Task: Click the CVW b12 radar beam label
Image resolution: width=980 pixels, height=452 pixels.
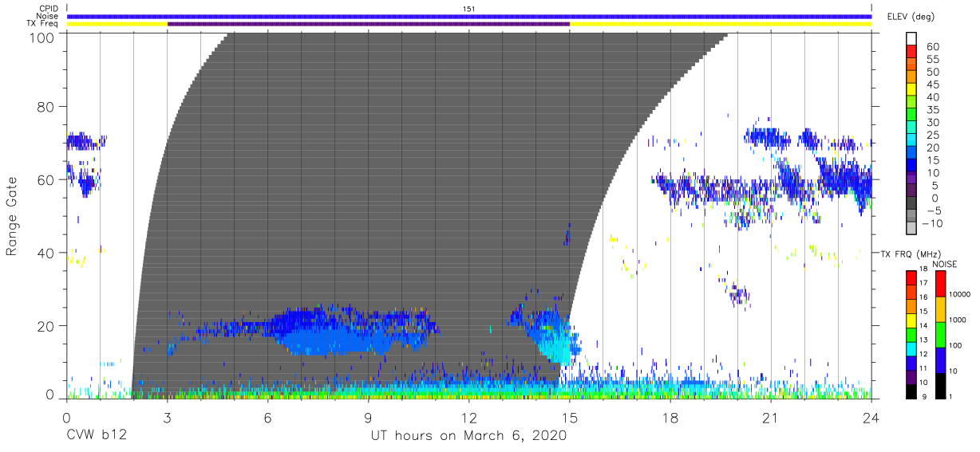Action: pyautogui.click(x=97, y=436)
